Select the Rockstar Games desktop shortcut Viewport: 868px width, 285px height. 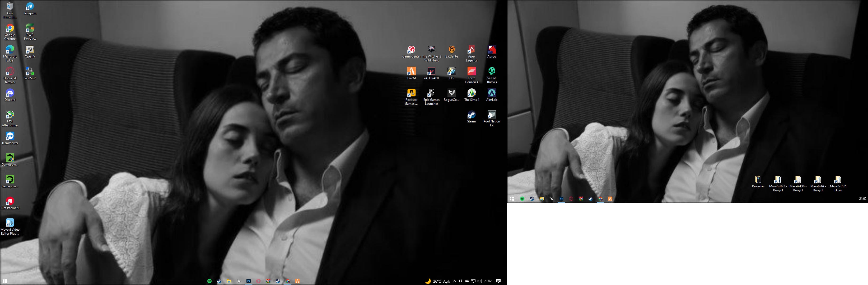click(x=411, y=97)
